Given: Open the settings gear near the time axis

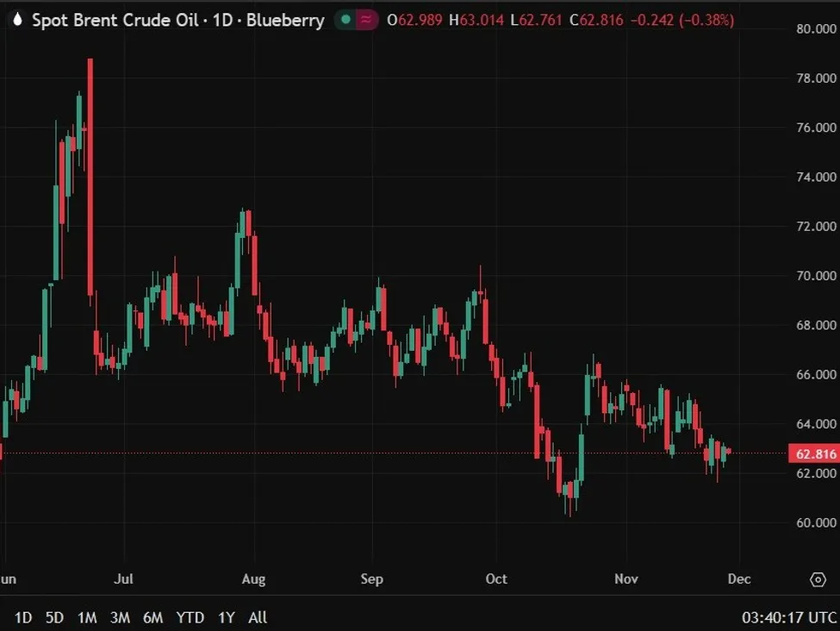Looking at the screenshot, I should (x=819, y=580).
